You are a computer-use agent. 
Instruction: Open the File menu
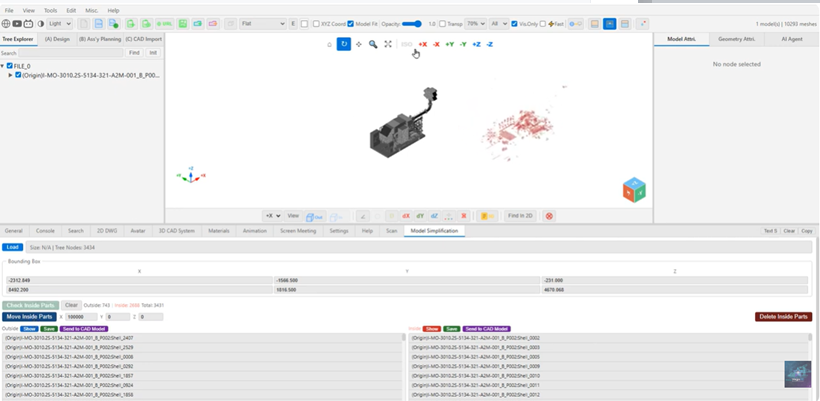pyautogui.click(x=9, y=10)
